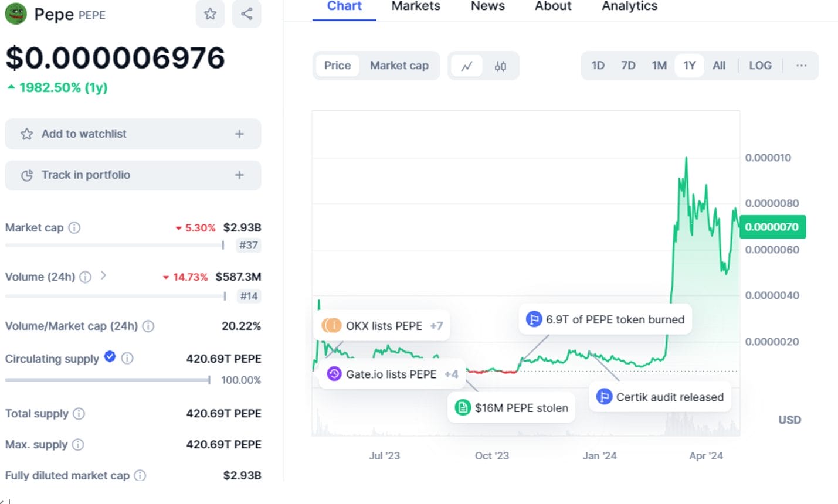The image size is (838, 504).
Task: Open the Market cap info icon
Action: point(74,227)
